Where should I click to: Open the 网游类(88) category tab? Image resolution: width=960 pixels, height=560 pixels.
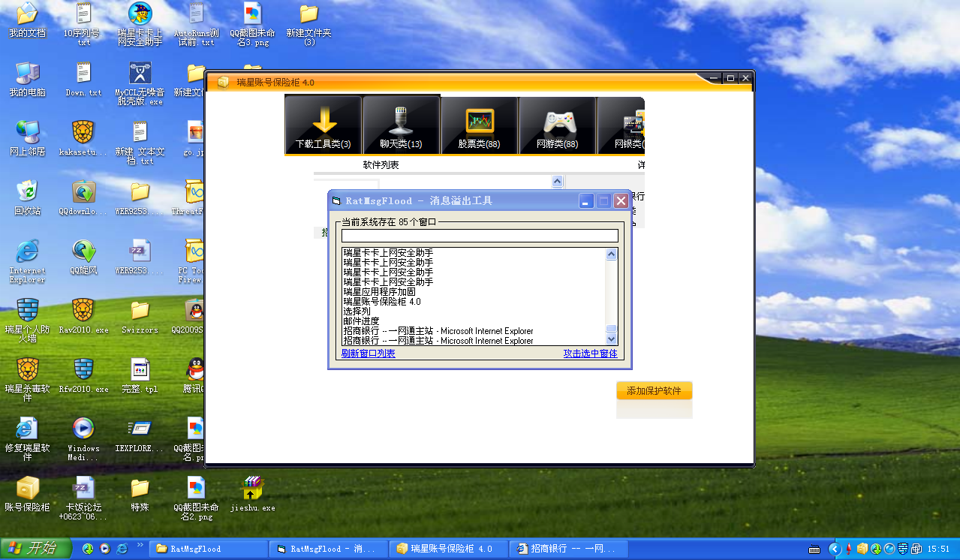click(557, 125)
